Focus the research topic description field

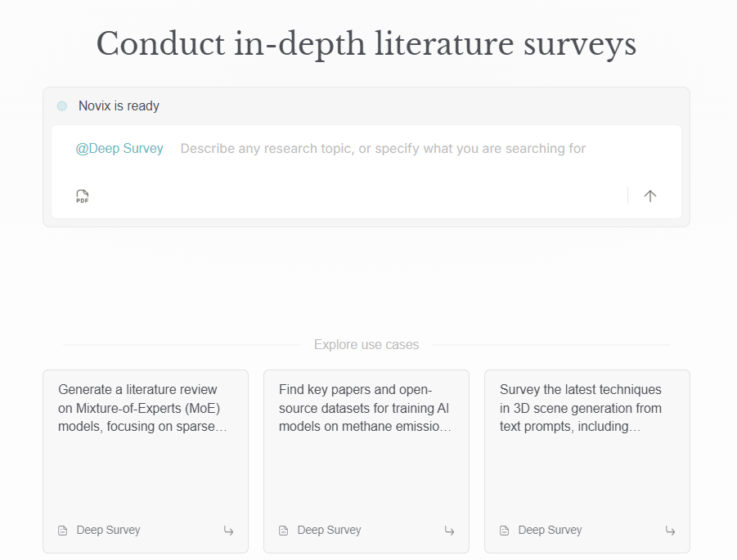point(383,149)
